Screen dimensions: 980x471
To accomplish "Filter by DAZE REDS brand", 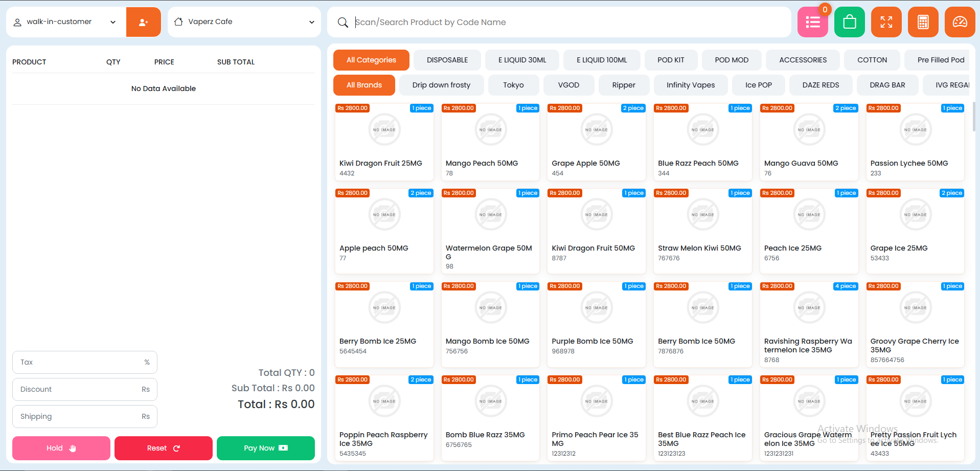I will pos(821,85).
